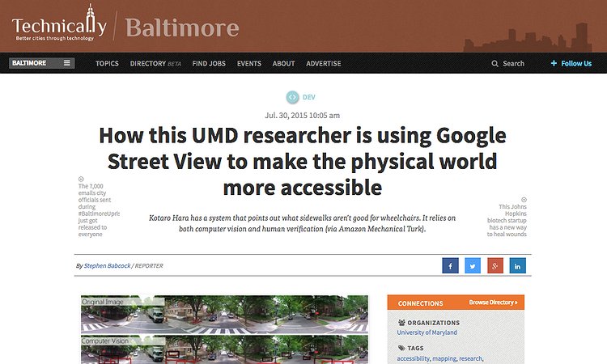607x364 pixels.
Task: Click the REPORTER label
Action: coord(149,266)
